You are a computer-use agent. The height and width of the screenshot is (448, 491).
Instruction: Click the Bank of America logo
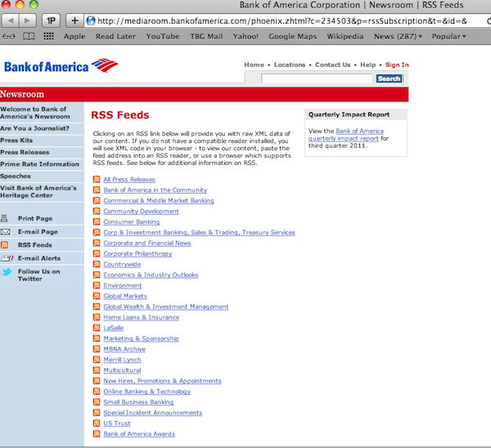tap(61, 66)
